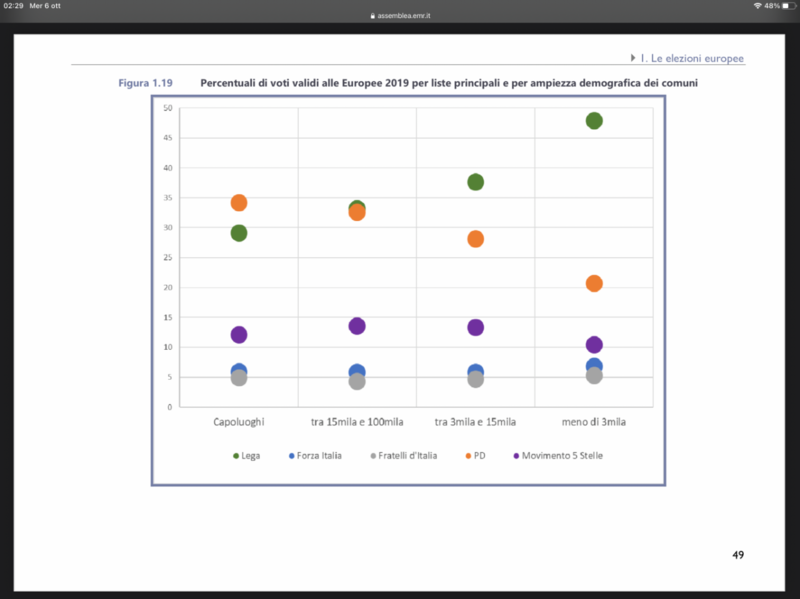Tap the Wi-Fi status icon
The image size is (800, 599).
point(757,6)
